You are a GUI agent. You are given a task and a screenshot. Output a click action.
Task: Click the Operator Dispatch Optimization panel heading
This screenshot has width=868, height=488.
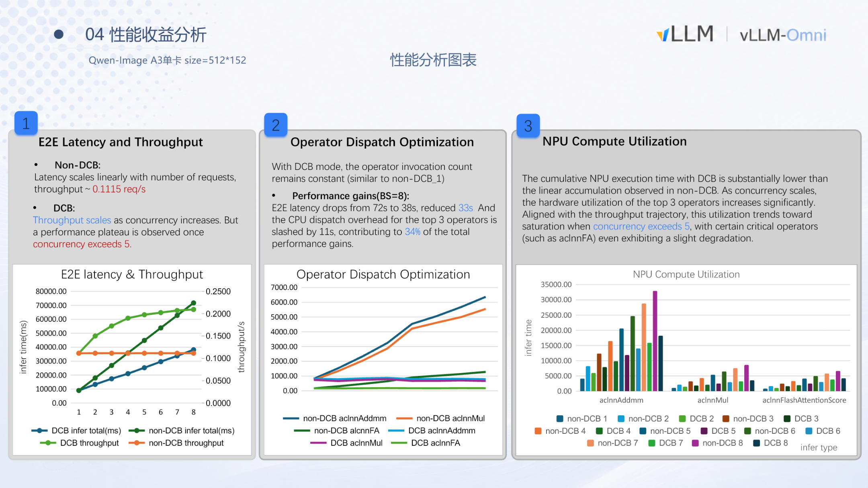[x=382, y=142]
